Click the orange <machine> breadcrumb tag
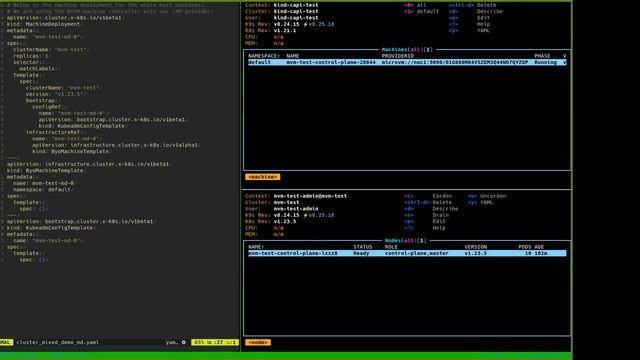640x360 pixels. point(262,177)
